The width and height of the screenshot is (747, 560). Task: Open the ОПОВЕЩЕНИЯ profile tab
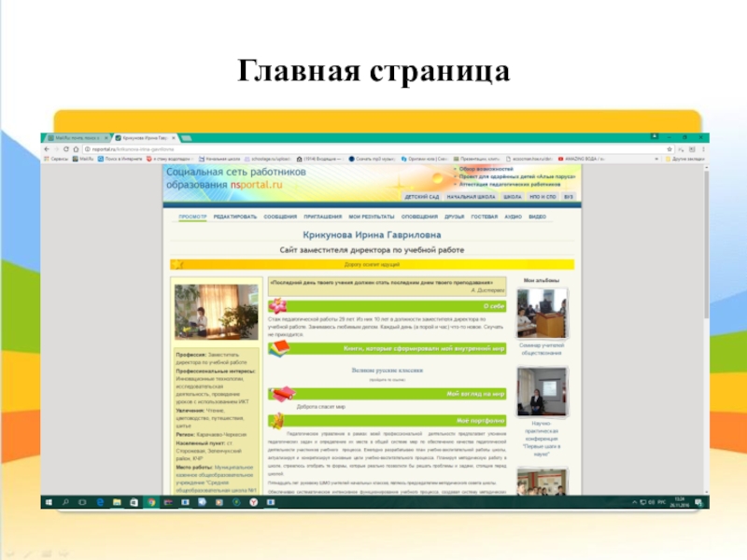tap(419, 217)
